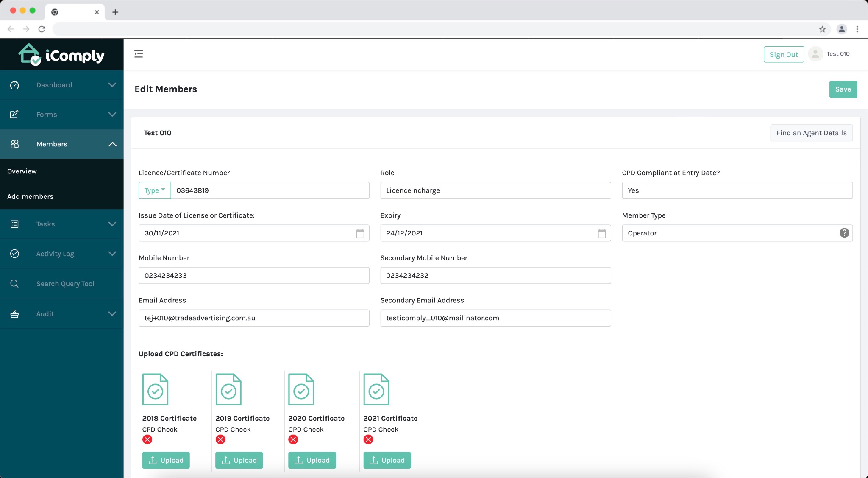
Task: Click the Mobile Number input field
Action: click(x=254, y=275)
